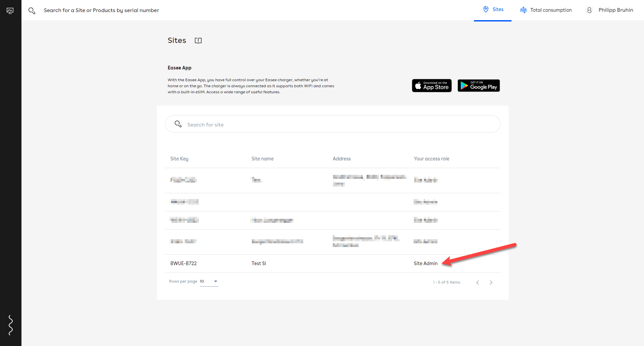This screenshot has height=346, width=644.
Task: Go to next page of sites
Action: pos(491,283)
